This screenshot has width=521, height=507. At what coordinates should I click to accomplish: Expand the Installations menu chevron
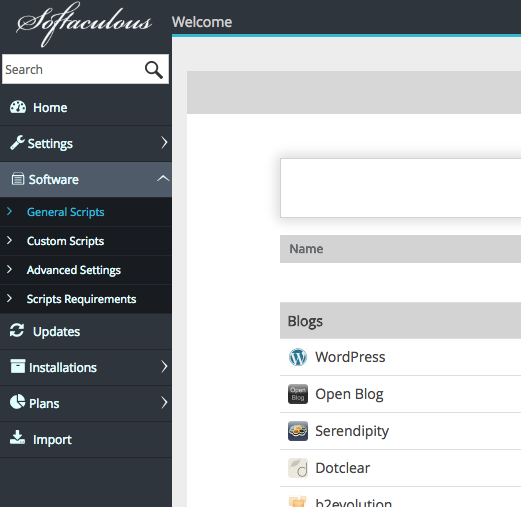pos(164,366)
